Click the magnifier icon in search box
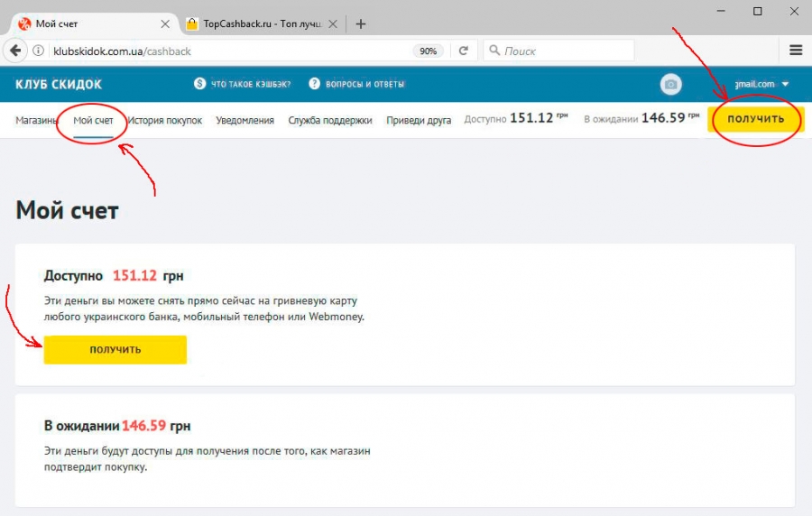This screenshot has width=812, height=516. coord(494,51)
